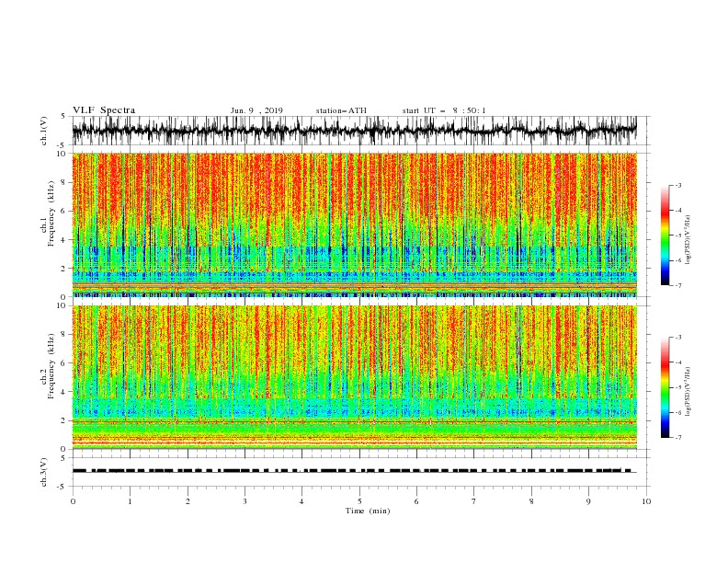The width and height of the screenshot is (728, 563).
Task: Click the "-7" label on ch.1 color scale
Action: pos(678,285)
